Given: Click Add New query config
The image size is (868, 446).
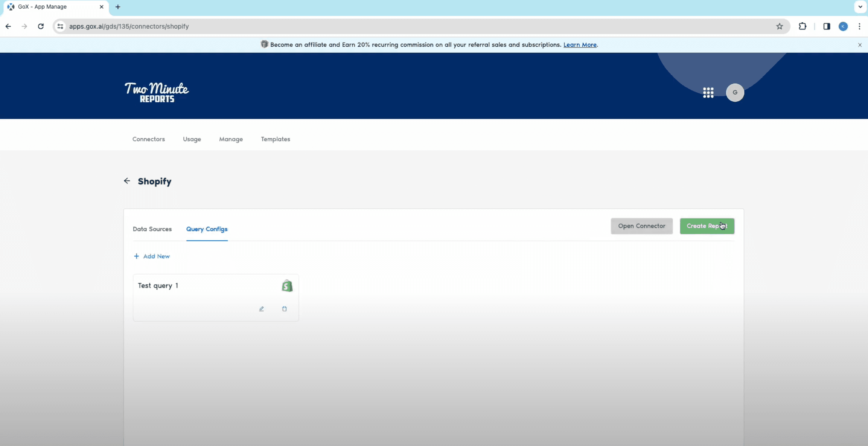Looking at the screenshot, I should pyautogui.click(x=152, y=256).
